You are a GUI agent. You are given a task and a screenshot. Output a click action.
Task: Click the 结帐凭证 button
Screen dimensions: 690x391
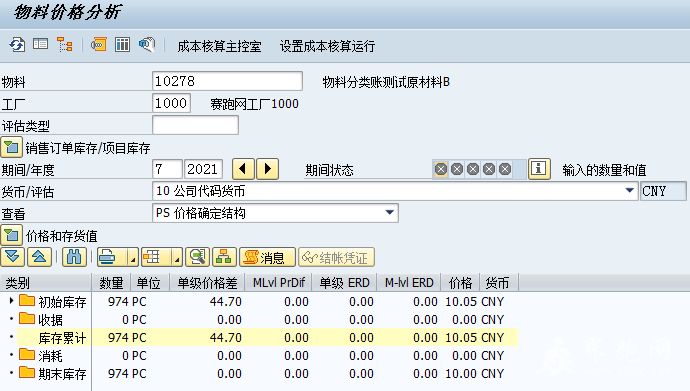[x=336, y=257]
